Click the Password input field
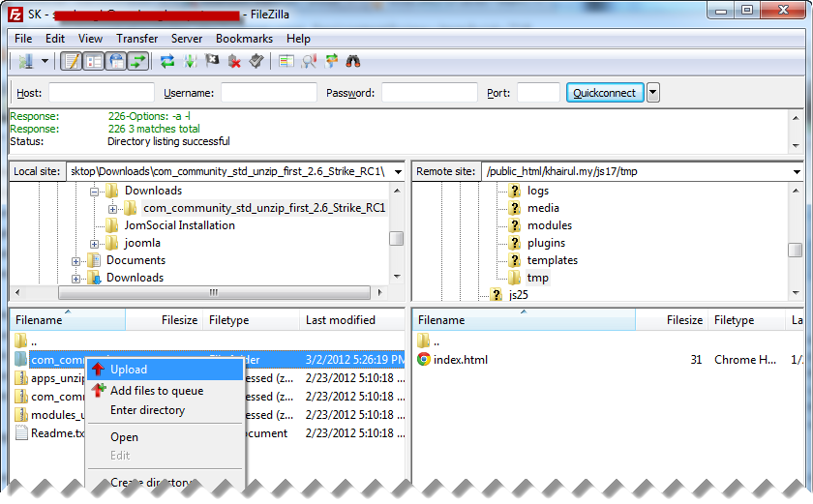 (430, 93)
